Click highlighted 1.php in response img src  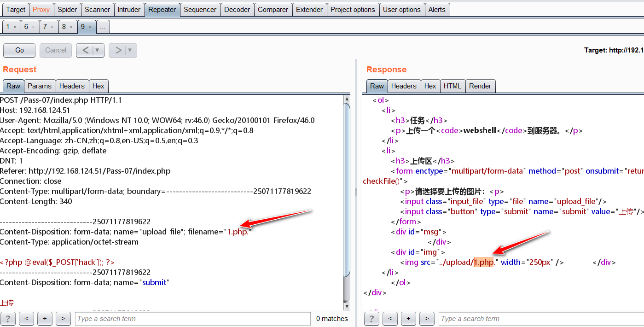pyautogui.click(x=484, y=262)
